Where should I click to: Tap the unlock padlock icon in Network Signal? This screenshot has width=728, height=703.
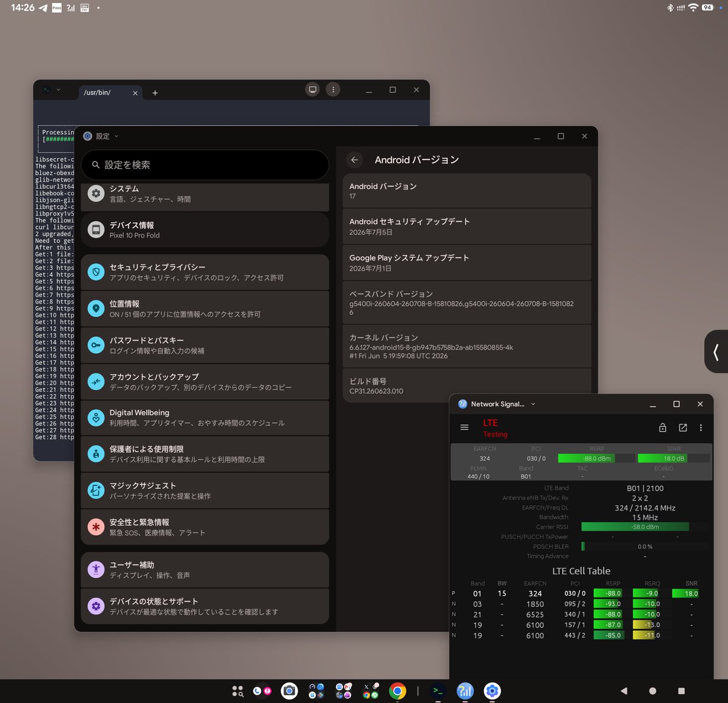pos(662,428)
